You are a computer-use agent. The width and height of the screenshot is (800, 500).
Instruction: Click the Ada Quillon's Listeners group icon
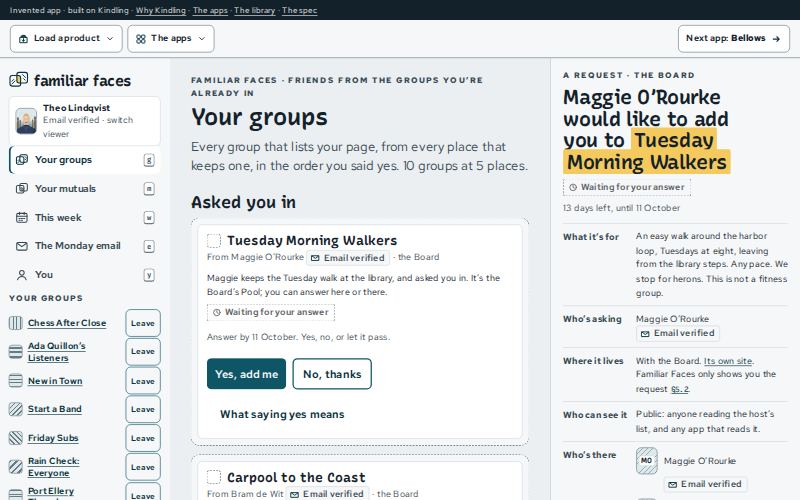tap(16, 352)
